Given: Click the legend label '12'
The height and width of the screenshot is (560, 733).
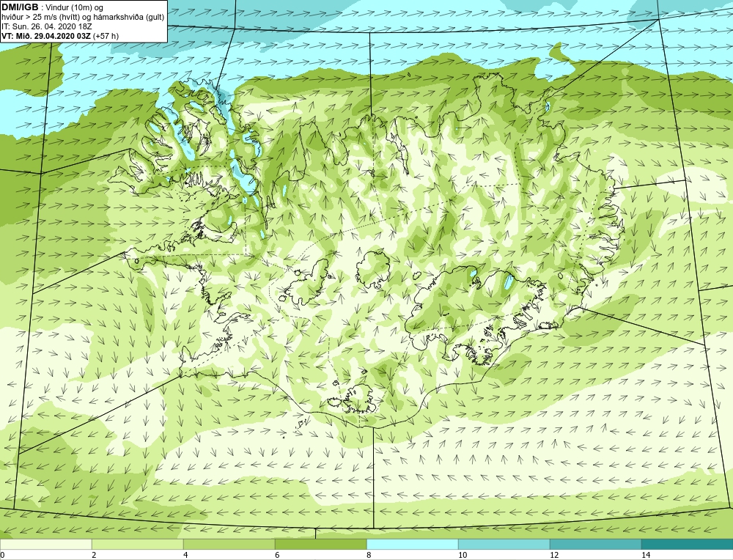Looking at the screenshot, I should 554,555.
